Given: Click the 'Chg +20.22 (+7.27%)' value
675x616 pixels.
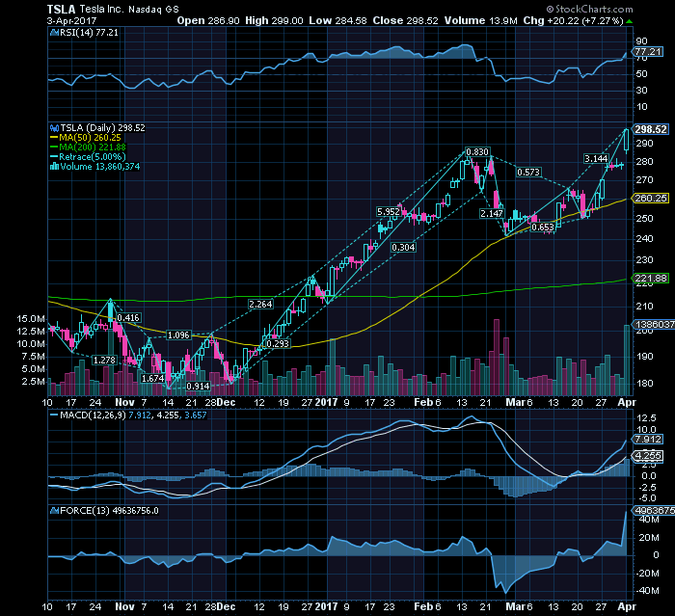Looking at the screenshot, I should pos(574,20).
